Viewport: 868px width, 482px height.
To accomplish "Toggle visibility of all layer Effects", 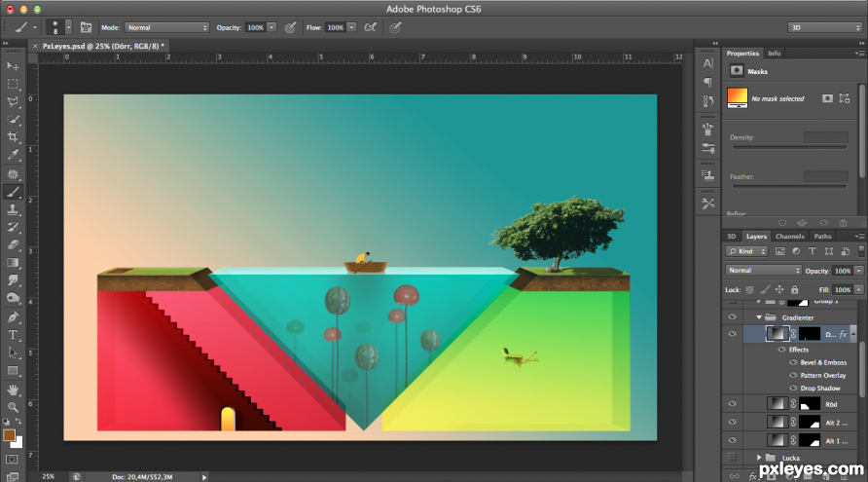I will 781,349.
